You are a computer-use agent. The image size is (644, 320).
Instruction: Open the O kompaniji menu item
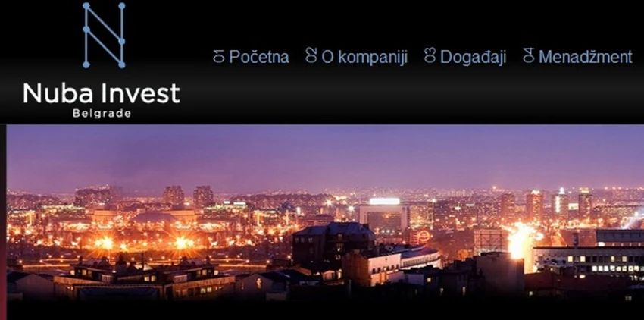coord(364,57)
